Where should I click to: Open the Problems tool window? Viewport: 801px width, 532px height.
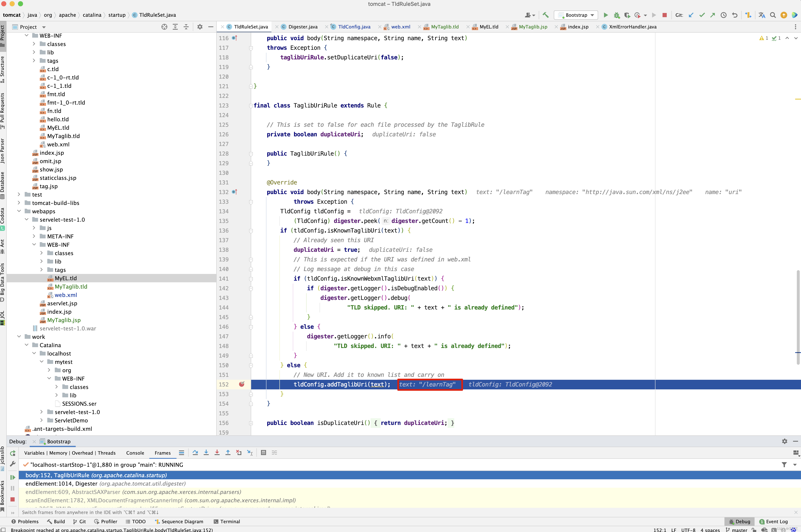[x=25, y=522]
